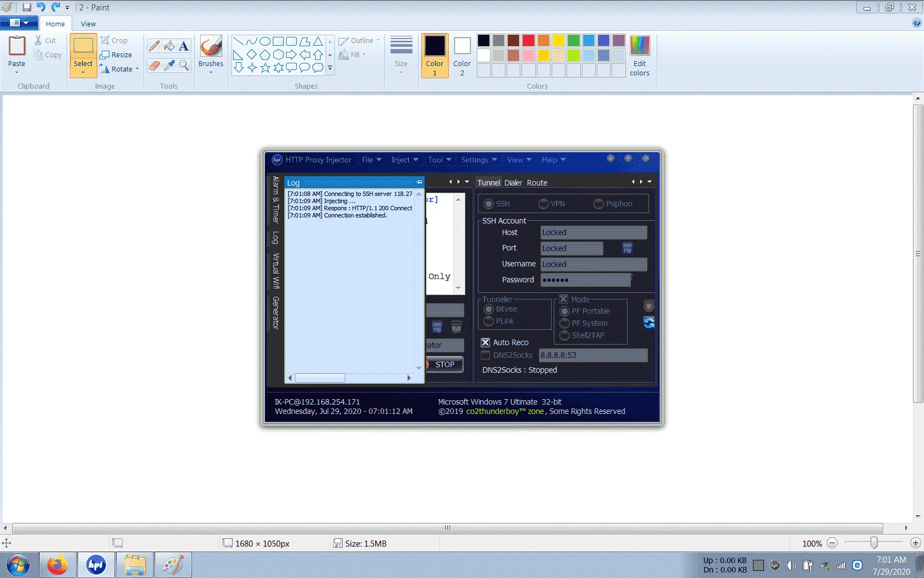
Task: Select the Color 1 foreground box
Action: tap(435, 56)
